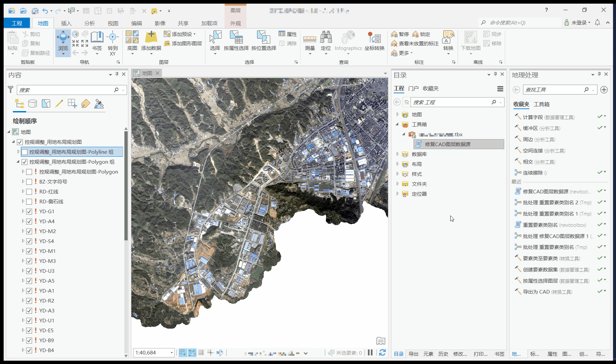List layers by drawing order icon

tap(20, 104)
